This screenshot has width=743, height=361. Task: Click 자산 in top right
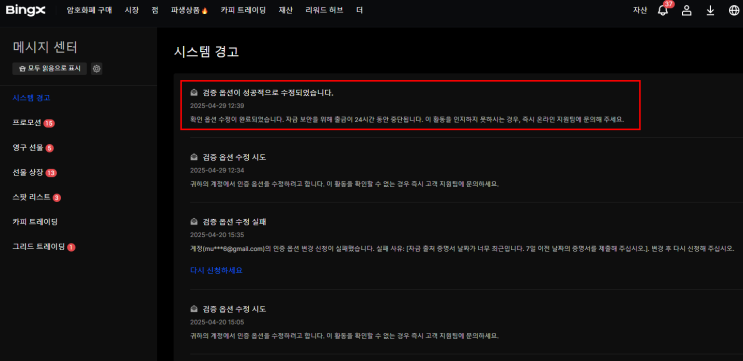point(640,10)
